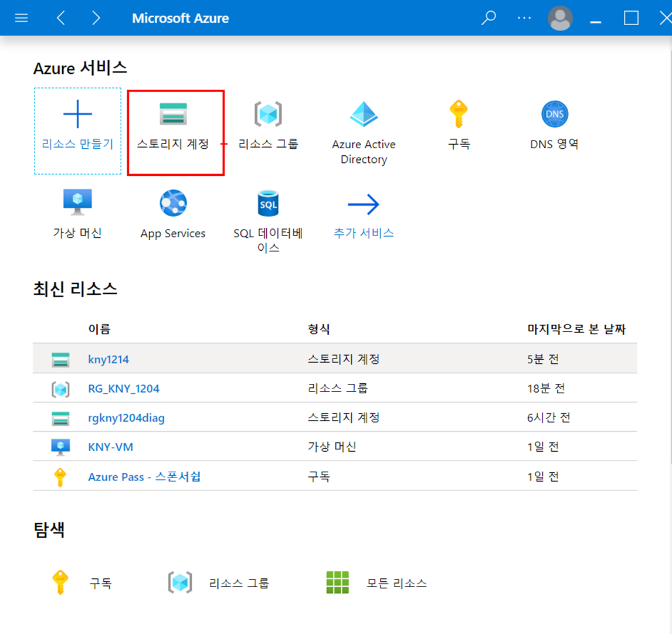Click 가상 머신 type cell in KNY-VM row
Viewport: 672px width, 634px height.
tap(332, 447)
